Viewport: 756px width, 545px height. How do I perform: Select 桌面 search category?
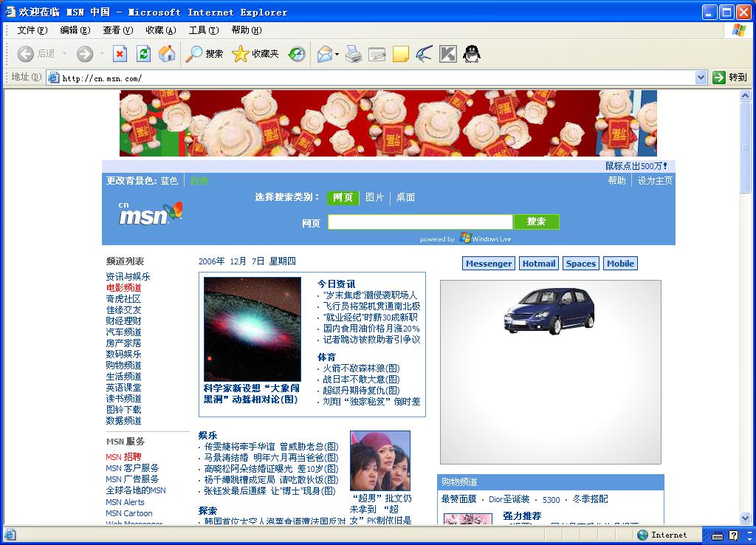point(405,197)
